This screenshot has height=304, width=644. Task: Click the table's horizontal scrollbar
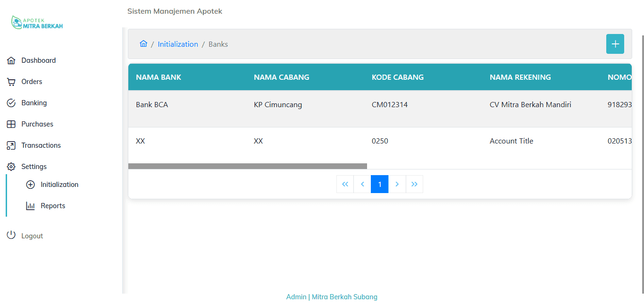tap(247, 166)
